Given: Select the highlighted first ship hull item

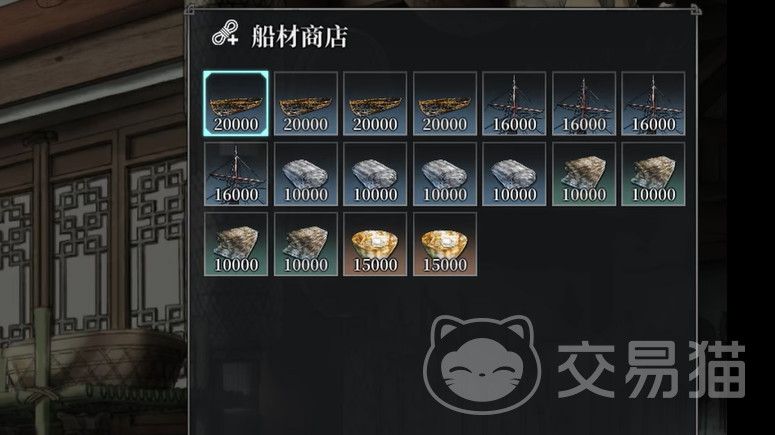Looking at the screenshot, I should click(236, 103).
